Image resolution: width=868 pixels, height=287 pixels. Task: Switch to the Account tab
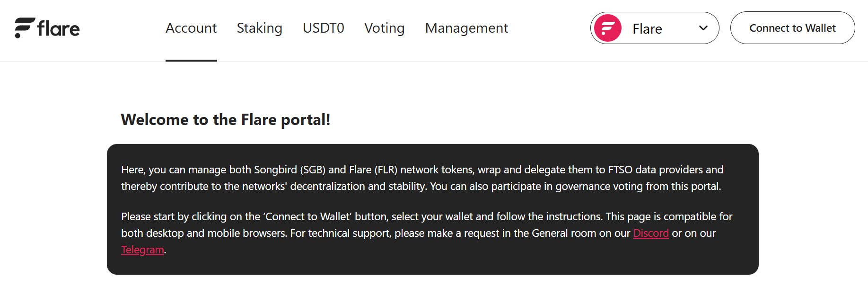pos(191,28)
